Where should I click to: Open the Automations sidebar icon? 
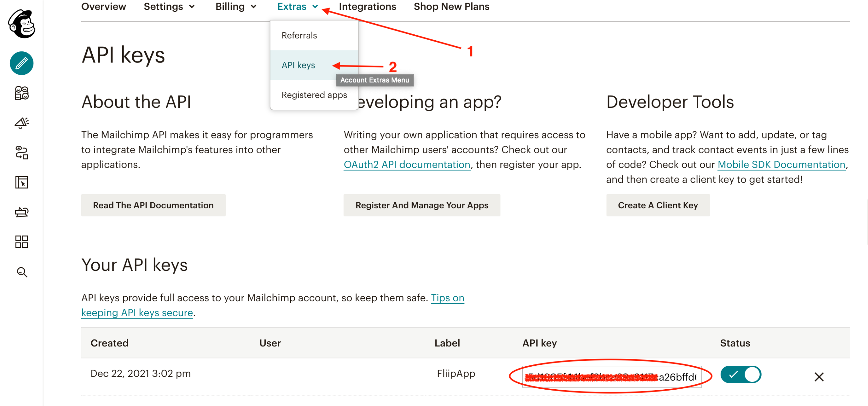22,153
